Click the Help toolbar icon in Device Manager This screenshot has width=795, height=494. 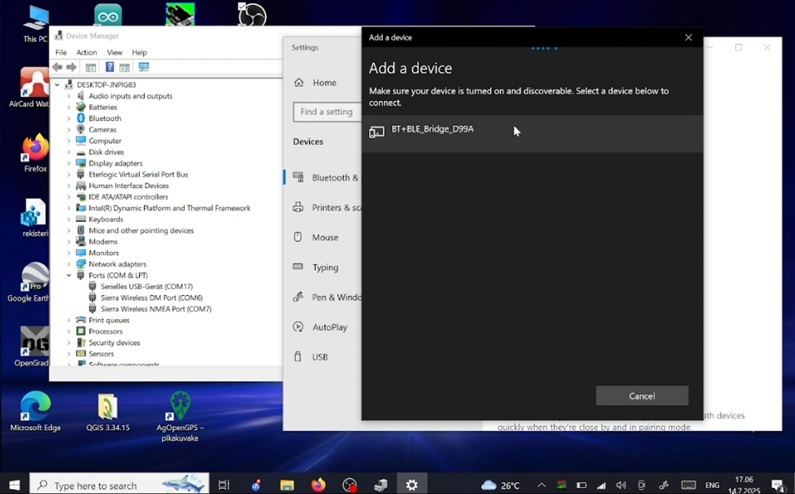tap(109, 67)
